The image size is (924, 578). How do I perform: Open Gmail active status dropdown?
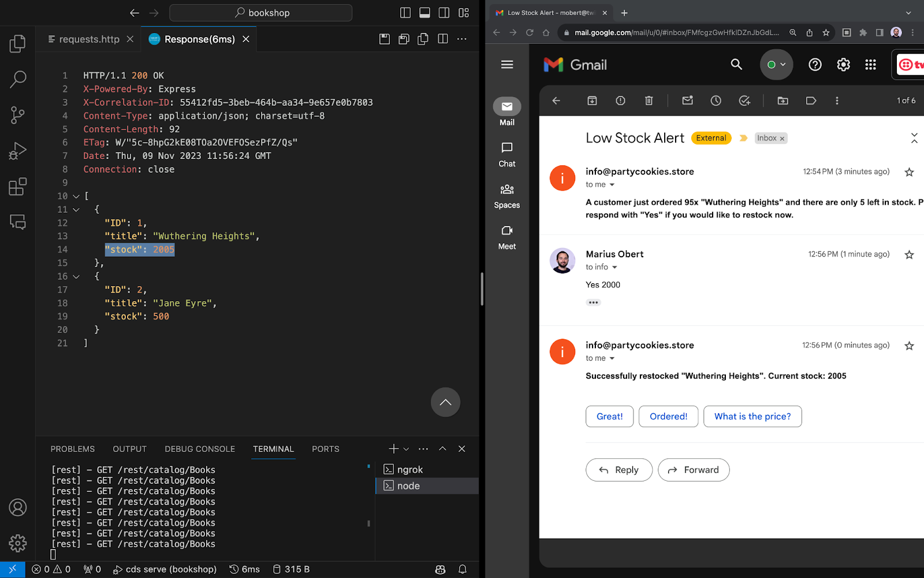click(776, 65)
